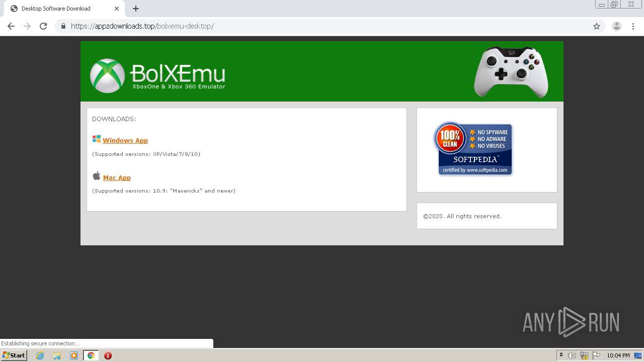
Task: Click the Chrome icon in the taskbar
Action: pyautogui.click(x=91, y=355)
